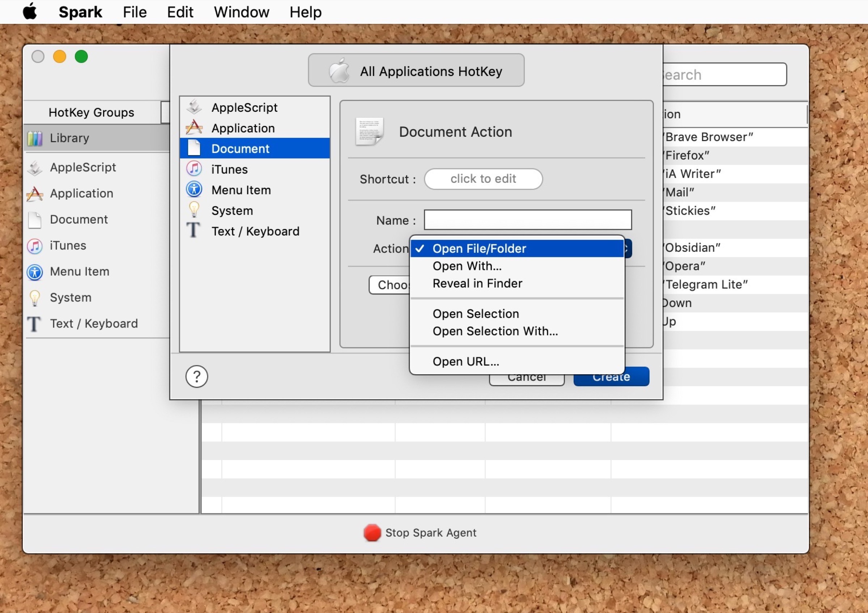Pick Open URL... from the popup menu
Viewport: 868px width, 613px height.
pyautogui.click(x=466, y=361)
